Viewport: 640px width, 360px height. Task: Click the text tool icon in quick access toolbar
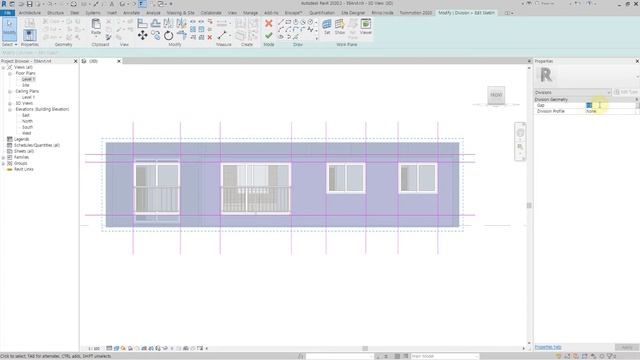coord(111,4)
